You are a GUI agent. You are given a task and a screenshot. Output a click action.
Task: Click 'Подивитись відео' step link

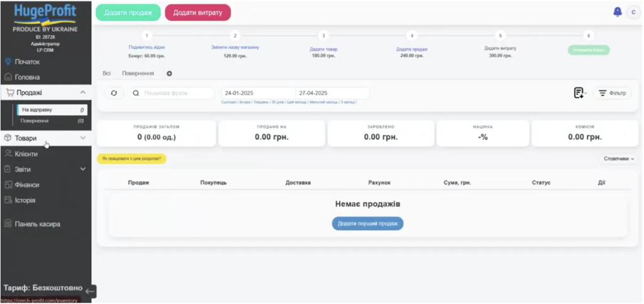(147, 47)
